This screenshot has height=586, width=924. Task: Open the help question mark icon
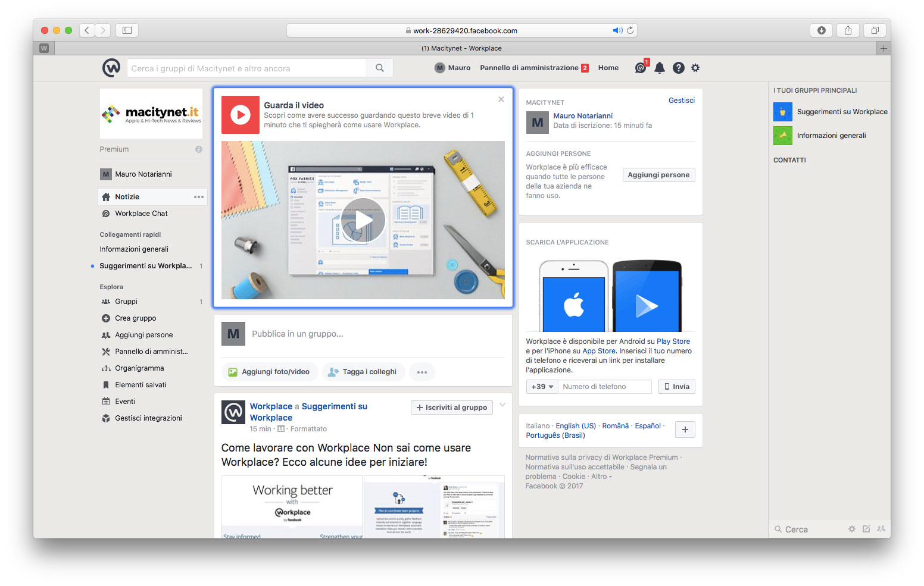(679, 68)
